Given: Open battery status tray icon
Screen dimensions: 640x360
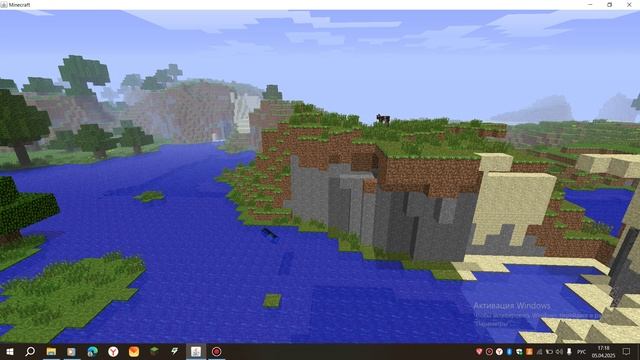Looking at the screenshot, I should coord(549,351).
